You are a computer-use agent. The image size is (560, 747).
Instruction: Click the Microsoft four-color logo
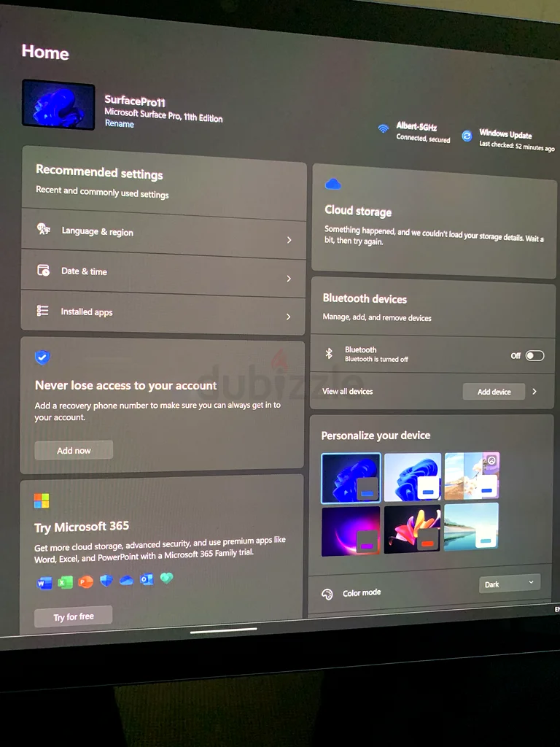(42, 500)
